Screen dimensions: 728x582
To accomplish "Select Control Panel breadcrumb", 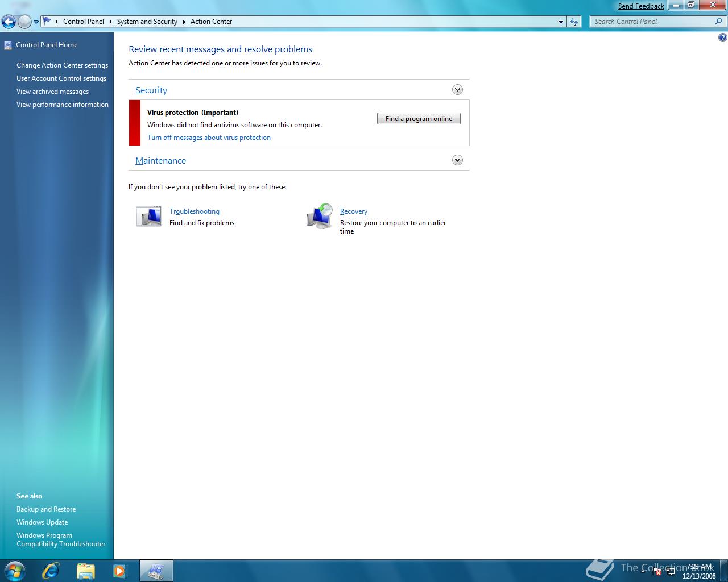I will [84, 22].
